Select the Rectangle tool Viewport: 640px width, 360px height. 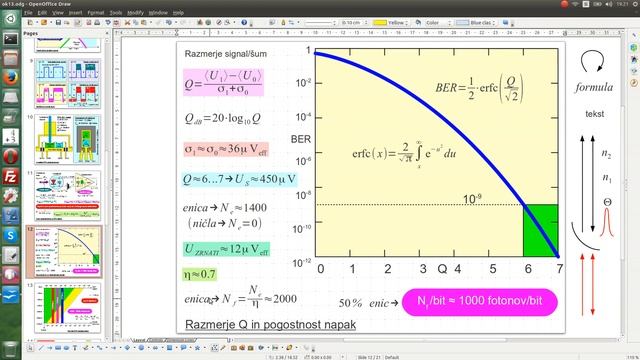click(x=58, y=348)
